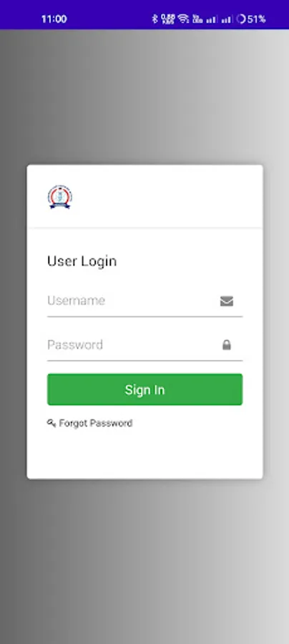Tap the battery ring icon

241,19
